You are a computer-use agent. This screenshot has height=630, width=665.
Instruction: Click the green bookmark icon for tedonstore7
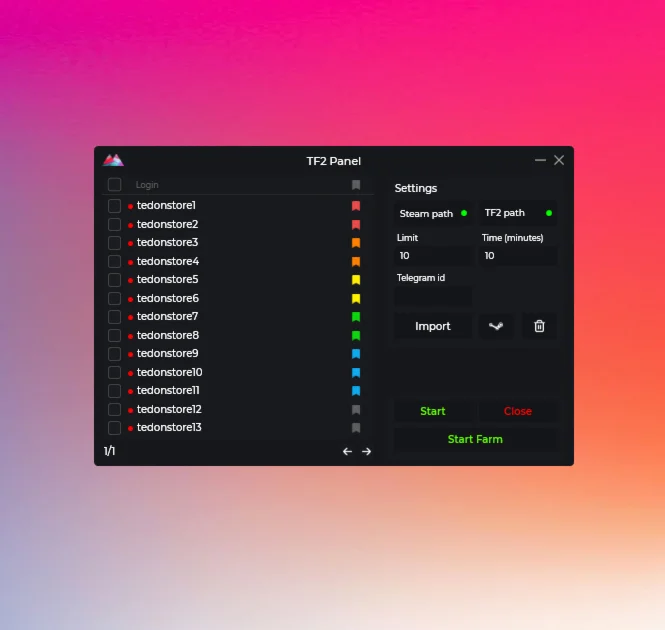coord(356,316)
